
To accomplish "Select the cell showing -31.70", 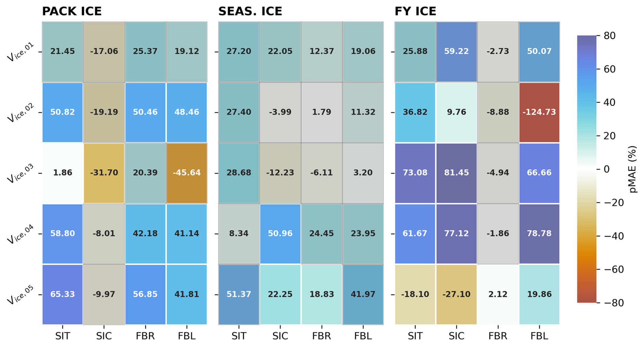I will click(x=104, y=173).
